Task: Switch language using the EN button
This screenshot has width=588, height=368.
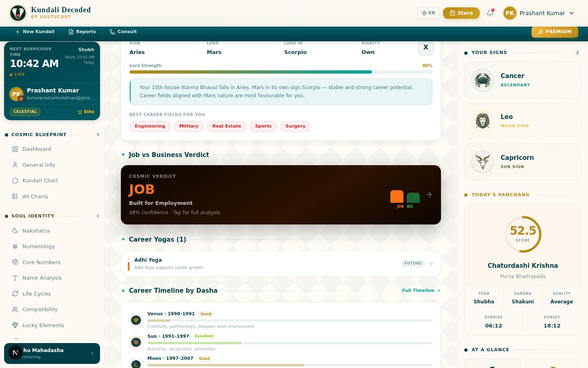Action: (x=428, y=13)
